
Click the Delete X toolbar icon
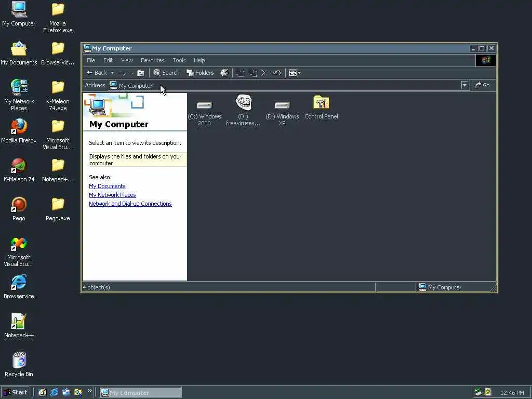click(x=264, y=73)
